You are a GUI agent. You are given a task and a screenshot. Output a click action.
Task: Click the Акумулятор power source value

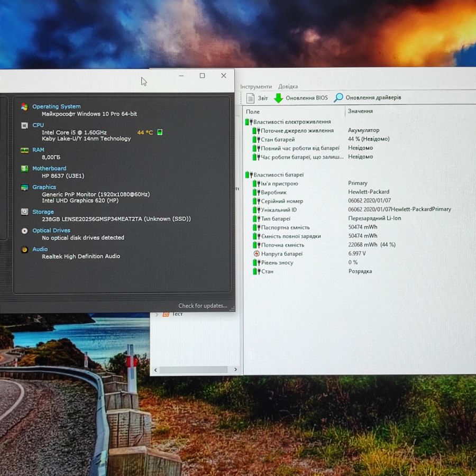click(x=364, y=130)
